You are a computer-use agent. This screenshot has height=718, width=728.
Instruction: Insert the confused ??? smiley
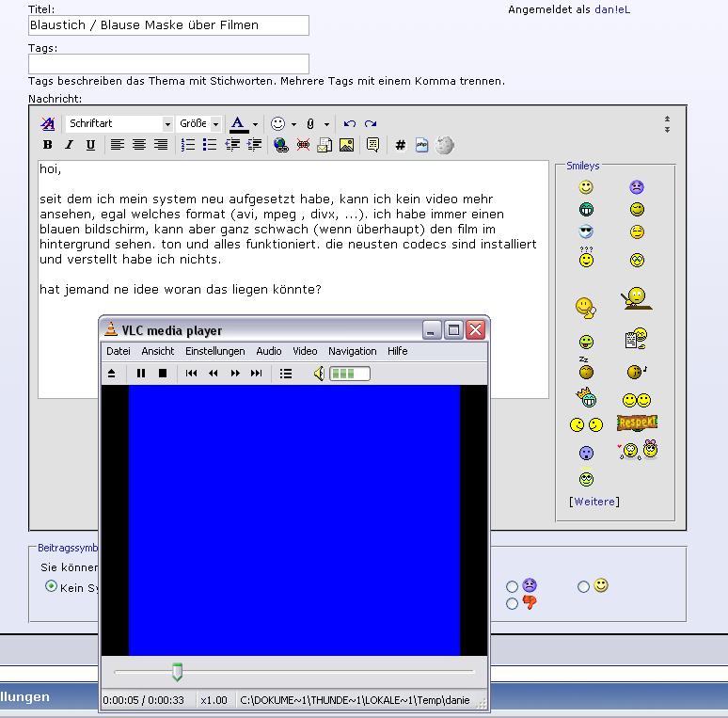[x=586, y=257]
